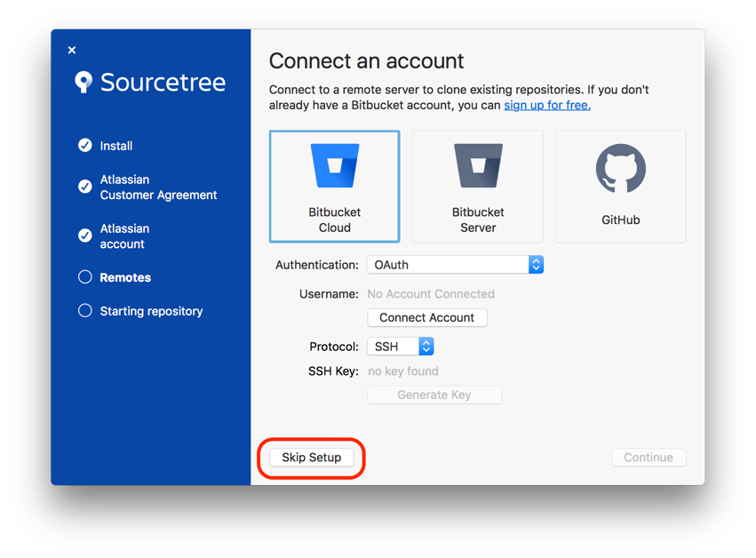Click the Install step checkmark
Viewport: 756px width, 558px height.
pos(85,145)
